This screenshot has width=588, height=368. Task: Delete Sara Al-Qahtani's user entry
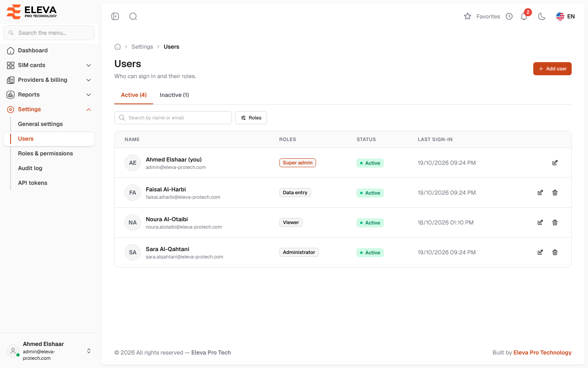(x=555, y=252)
